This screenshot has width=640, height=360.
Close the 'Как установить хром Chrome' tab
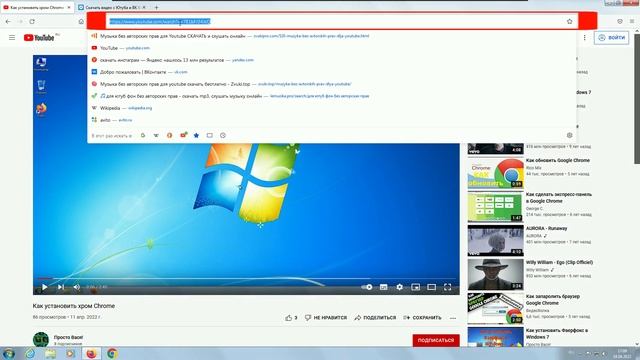69,7
